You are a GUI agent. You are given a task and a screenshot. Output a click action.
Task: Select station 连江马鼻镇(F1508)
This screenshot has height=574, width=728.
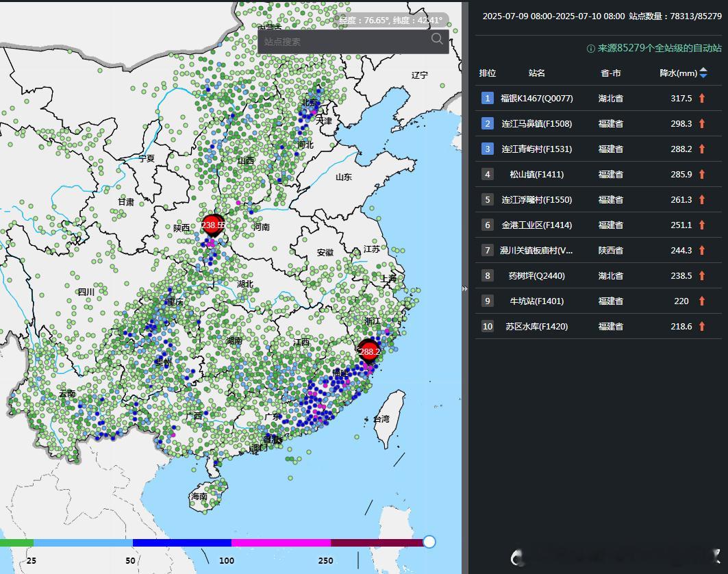click(537, 124)
